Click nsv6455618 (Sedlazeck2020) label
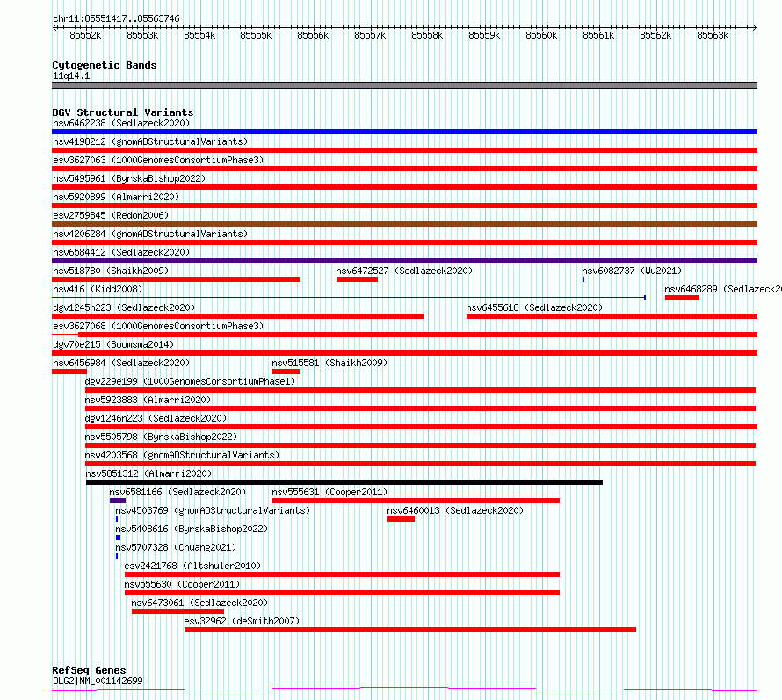782x700 pixels. point(534,307)
